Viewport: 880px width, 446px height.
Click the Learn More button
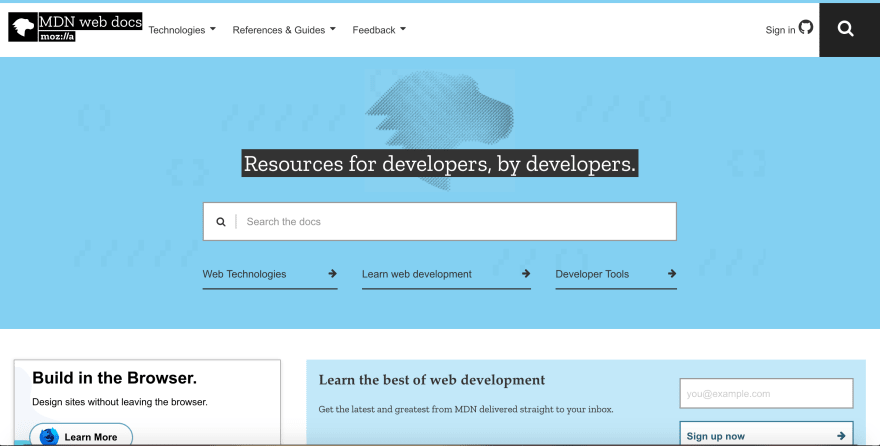(81, 436)
